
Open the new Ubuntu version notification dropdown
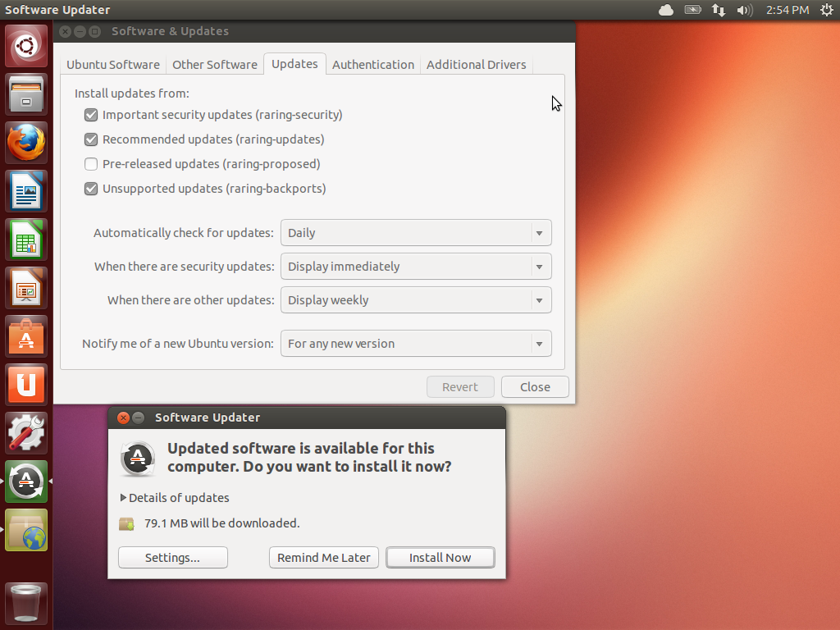(416, 344)
